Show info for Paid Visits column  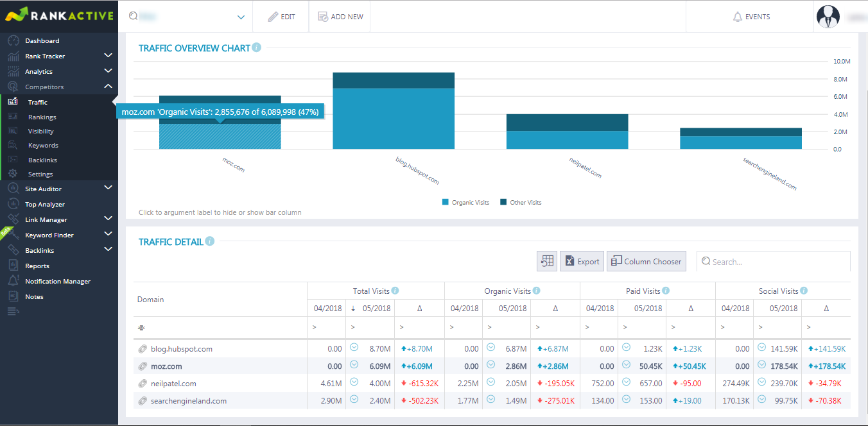[x=666, y=291]
